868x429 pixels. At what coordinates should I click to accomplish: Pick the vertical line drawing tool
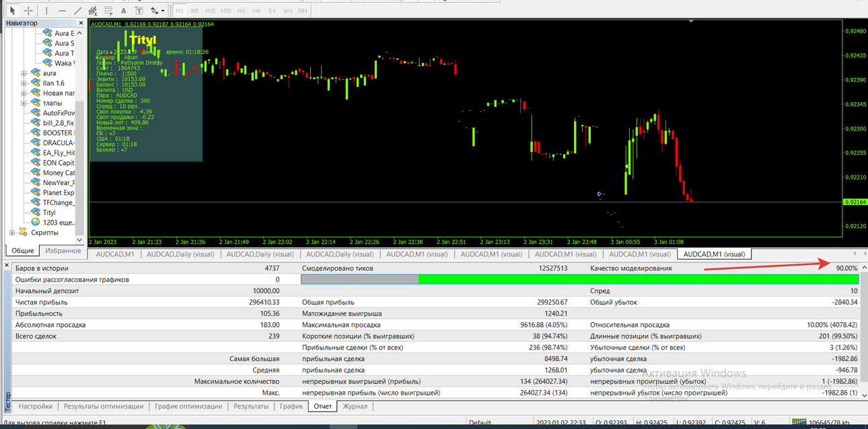pyautogui.click(x=46, y=11)
